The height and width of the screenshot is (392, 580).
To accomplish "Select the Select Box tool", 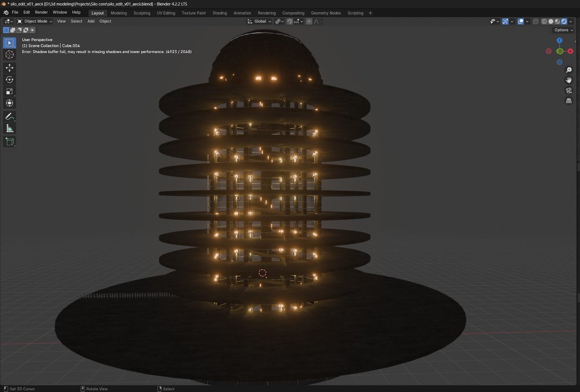I will click(x=10, y=43).
